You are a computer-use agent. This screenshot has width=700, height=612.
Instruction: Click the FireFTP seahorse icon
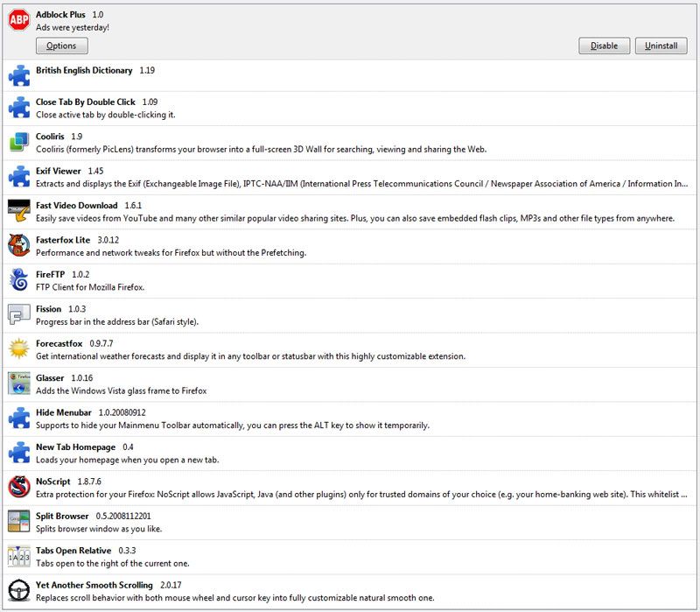coord(19,279)
